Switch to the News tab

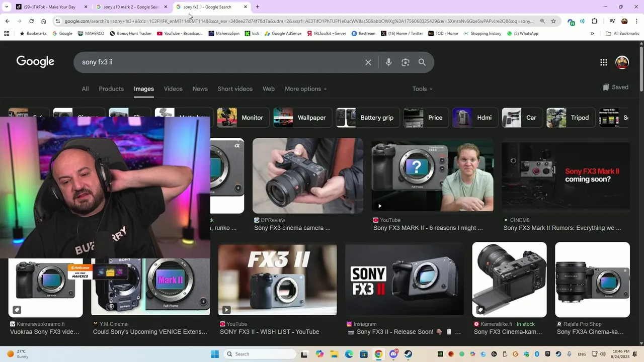coord(200,89)
